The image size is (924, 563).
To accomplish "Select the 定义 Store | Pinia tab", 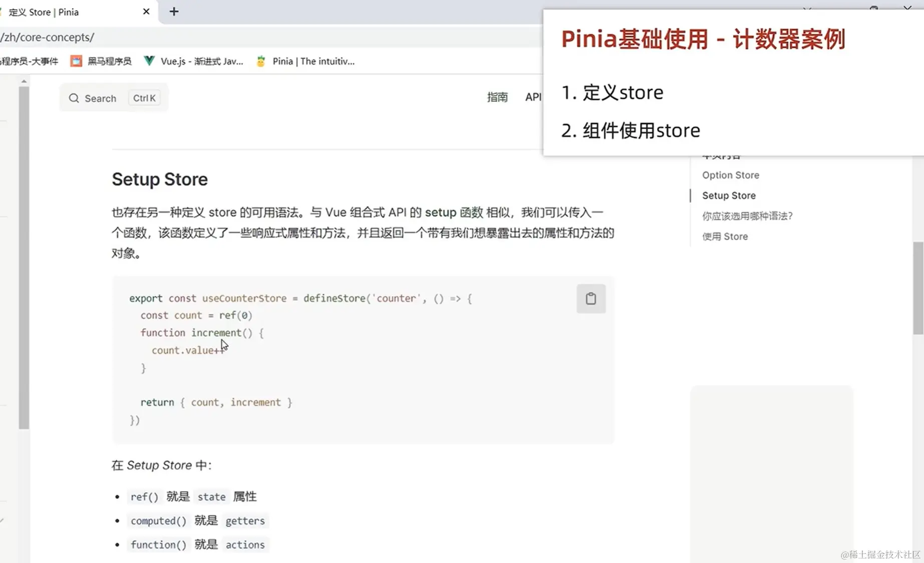I will point(75,12).
